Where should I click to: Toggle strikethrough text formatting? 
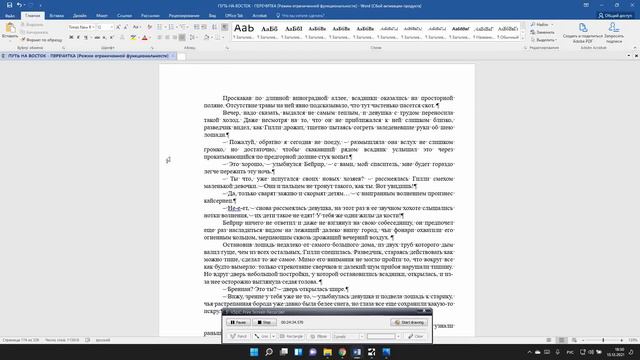coord(97,38)
